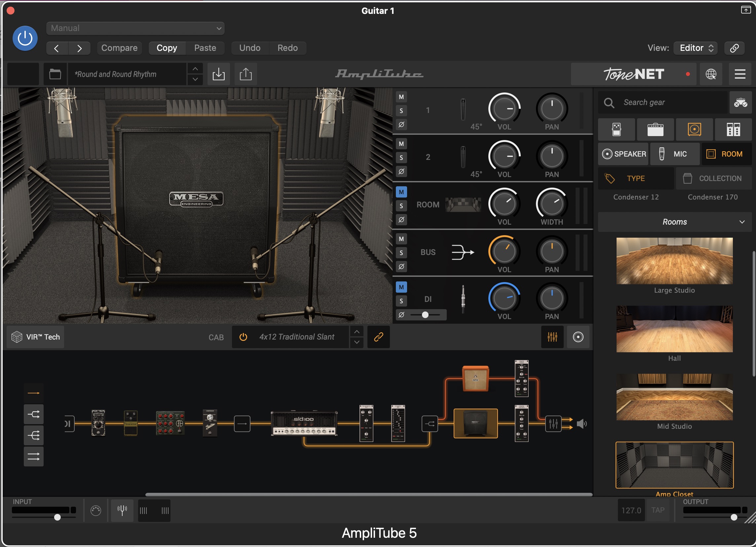756x547 pixels.
Task: Select the amp gear category icon
Action: [x=655, y=129]
